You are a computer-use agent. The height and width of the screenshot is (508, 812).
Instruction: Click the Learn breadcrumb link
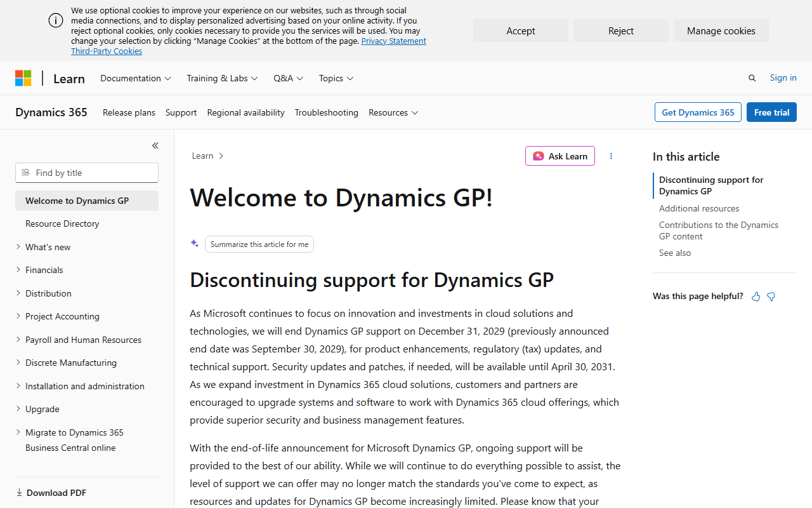click(202, 156)
